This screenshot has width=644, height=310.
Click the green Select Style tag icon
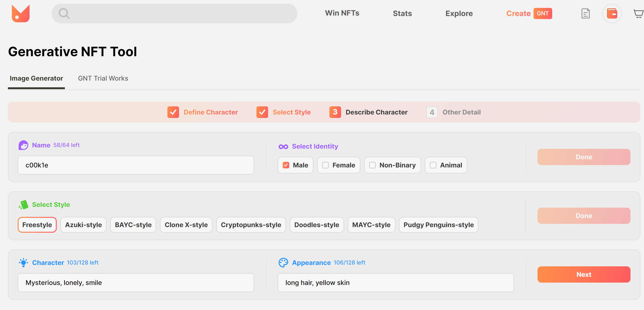23,205
